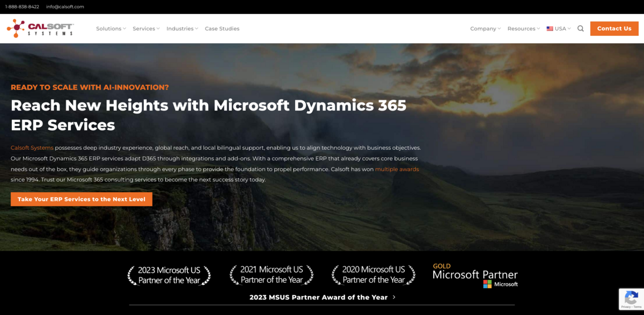The width and height of the screenshot is (644, 315).
Task: Select the 2020 Microsoft US Partner badge
Action: tap(374, 275)
